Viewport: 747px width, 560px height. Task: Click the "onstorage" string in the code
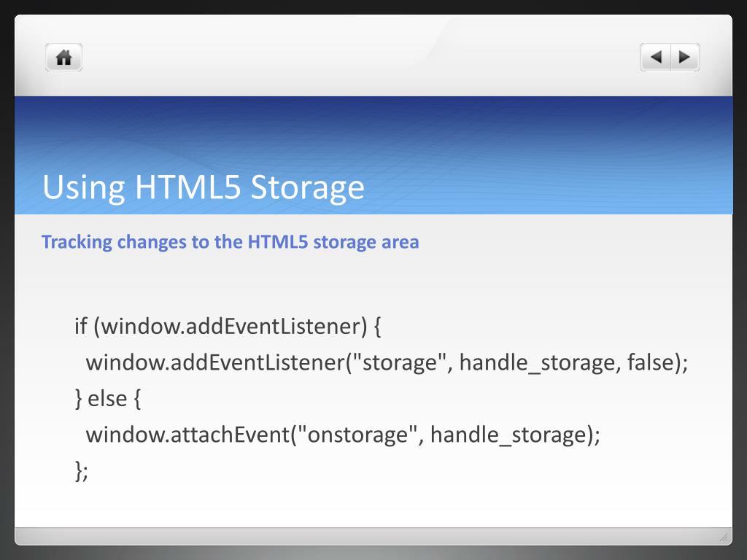click(x=357, y=435)
